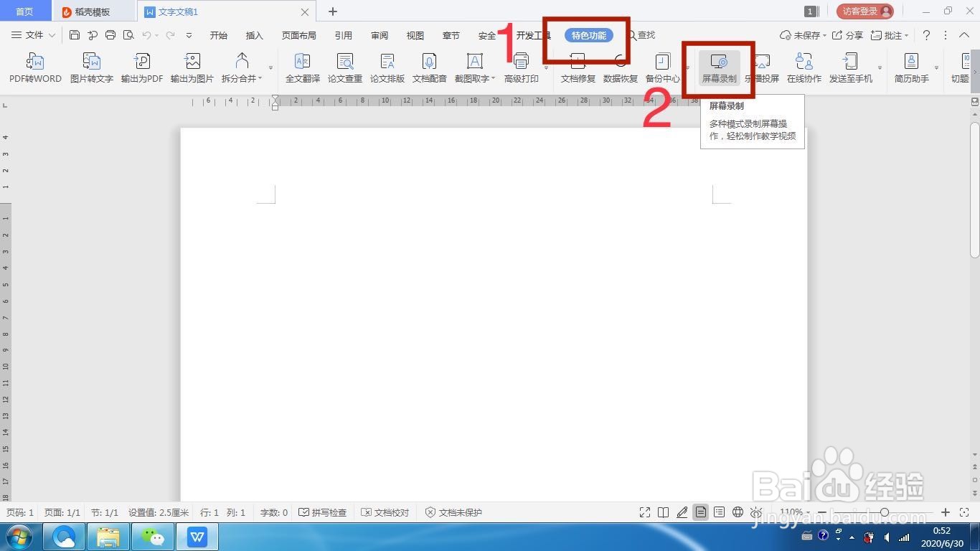Screen dimensions: 980x551
Task: Open the help question mark button
Action: click(927, 35)
